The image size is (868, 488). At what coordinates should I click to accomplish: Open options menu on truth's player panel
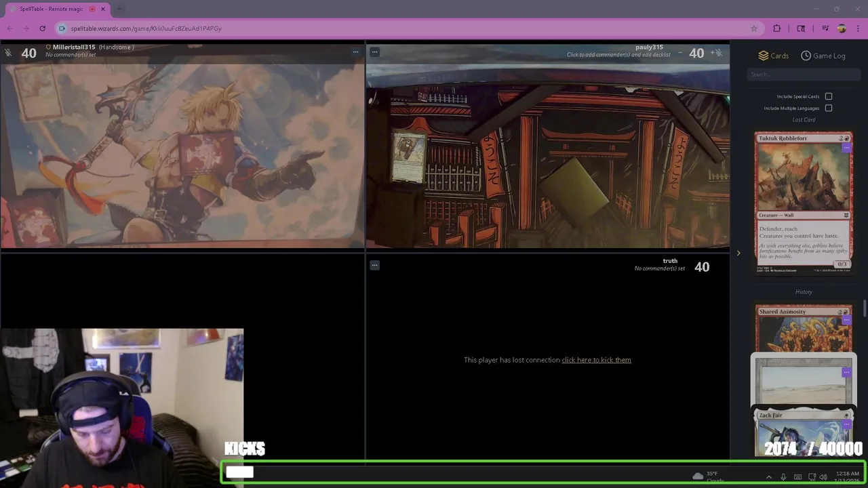pyautogui.click(x=374, y=265)
